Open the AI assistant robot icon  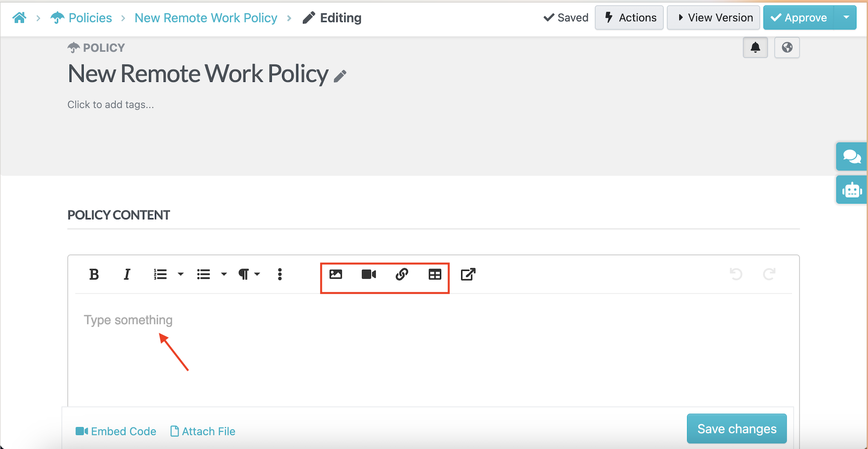pos(852,190)
